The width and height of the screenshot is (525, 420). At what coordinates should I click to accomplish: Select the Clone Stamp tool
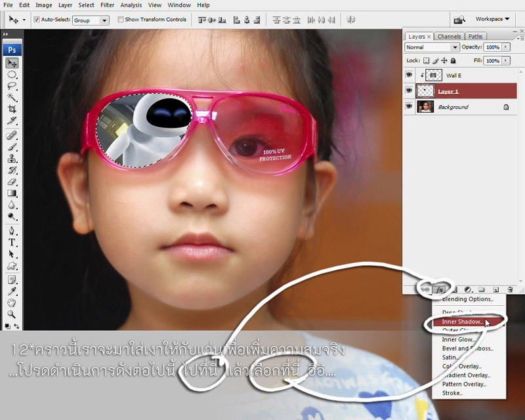click(x=12, y=158)
